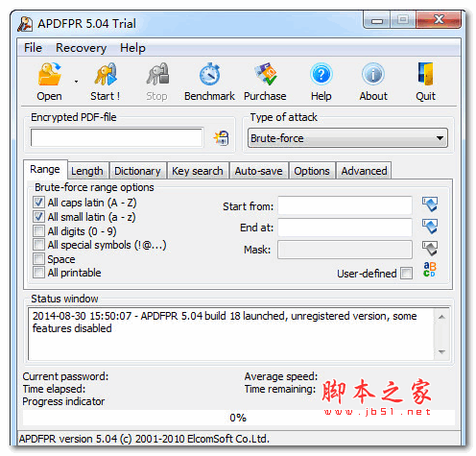Switch to the Dictionary tab

[x=137, y=171]
